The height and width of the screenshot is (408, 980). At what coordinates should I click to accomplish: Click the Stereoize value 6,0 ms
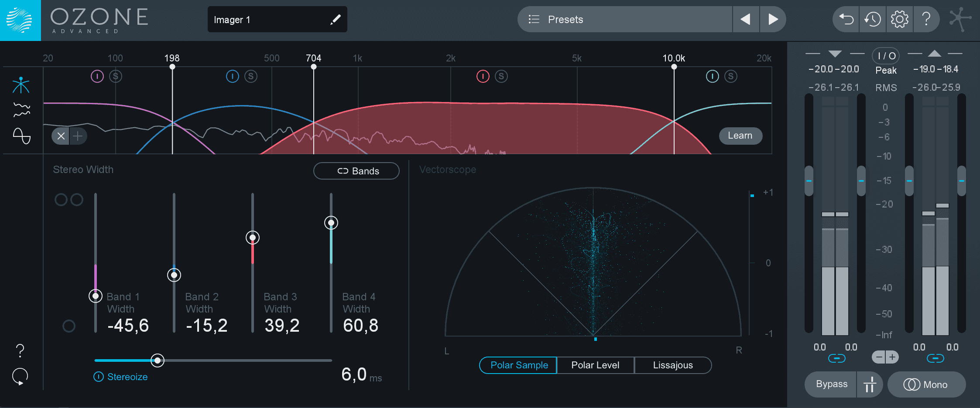click(361, 374)
